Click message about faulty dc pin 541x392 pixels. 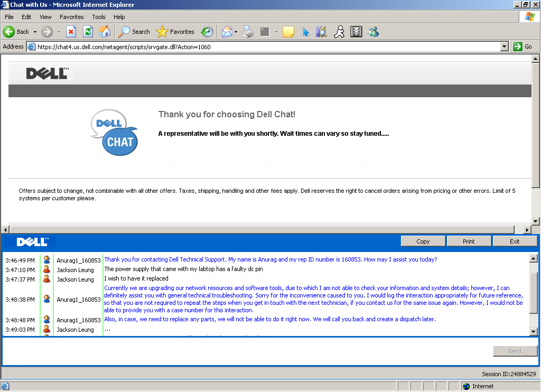coord(183,269)
